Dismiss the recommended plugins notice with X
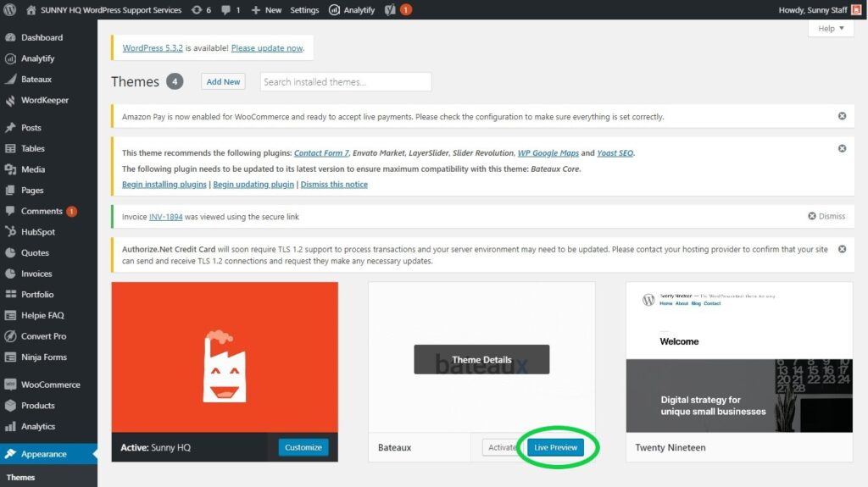Viewport: 868px width, 487px height. pos(842,148)
